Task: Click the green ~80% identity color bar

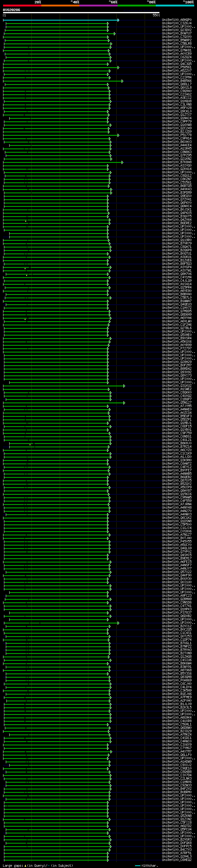Action: [x=137, y=6]
